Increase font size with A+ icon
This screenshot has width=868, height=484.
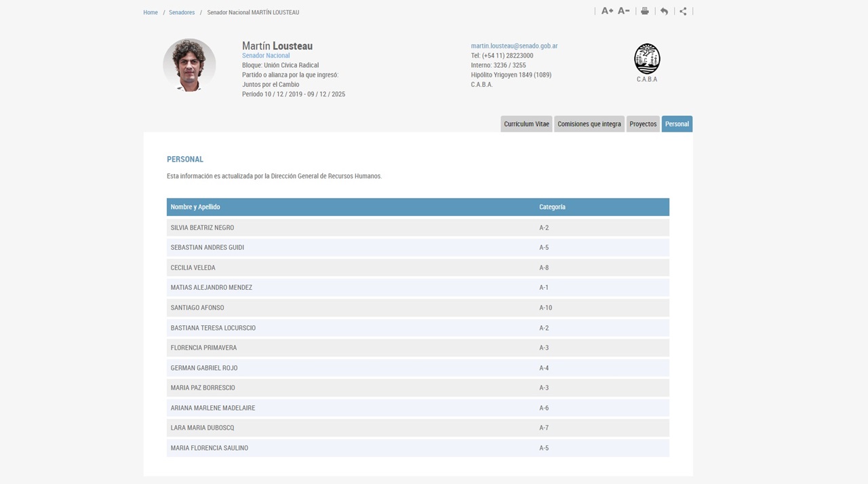(x=607, y=11)
